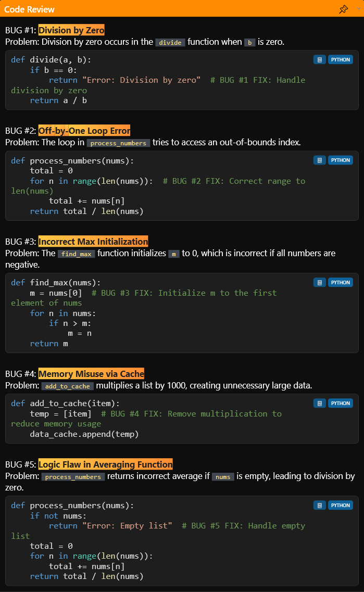This screenshot has height=592, width=364.
Task: Click the 'if b == 0:' code line
Action: 54,70
